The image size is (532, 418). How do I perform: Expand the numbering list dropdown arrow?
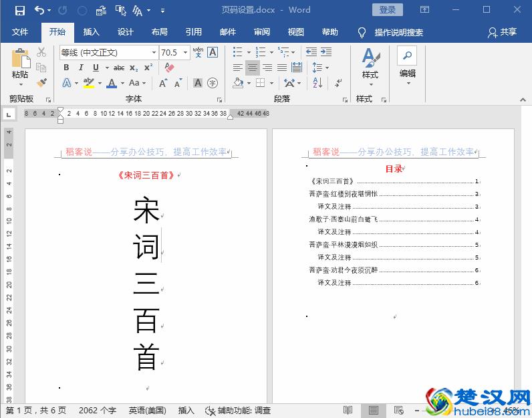point(271,53)
